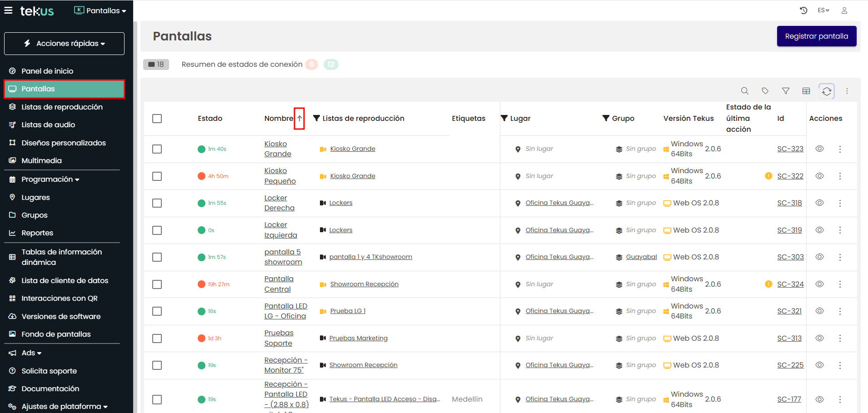Sort by Nombre using the arrow icon
This screenshot has height=413, width=868.
click(299, 119)
